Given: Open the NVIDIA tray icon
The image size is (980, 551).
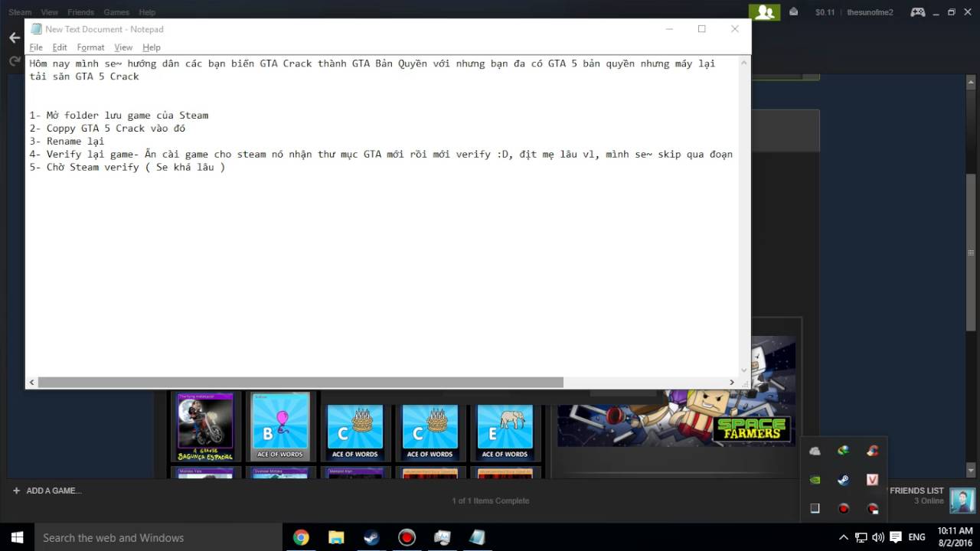Looking at the screenshot, I should (x=815, y=480).
